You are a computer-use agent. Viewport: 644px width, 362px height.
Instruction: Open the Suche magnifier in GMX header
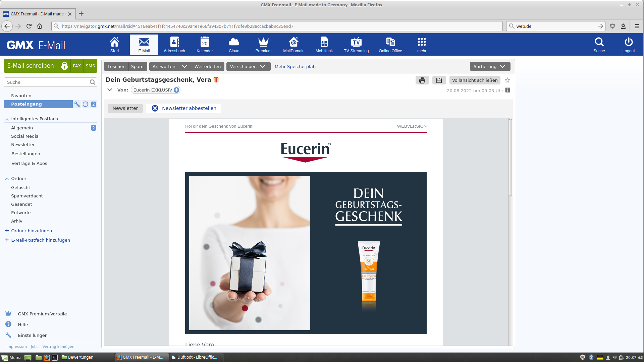(x=599, y=45)
